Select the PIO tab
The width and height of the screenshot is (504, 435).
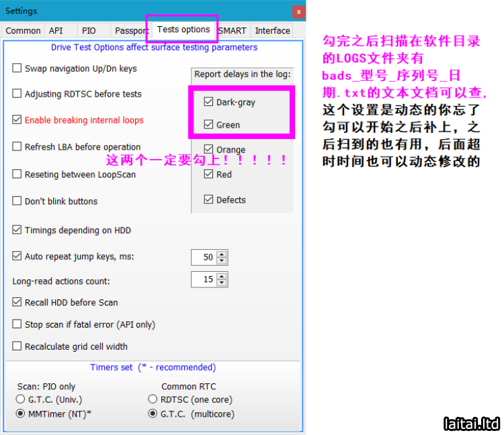point(89,31)
